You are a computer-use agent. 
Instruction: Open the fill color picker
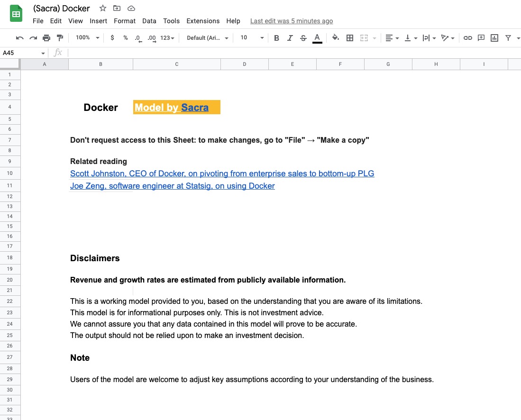(336, 37)
